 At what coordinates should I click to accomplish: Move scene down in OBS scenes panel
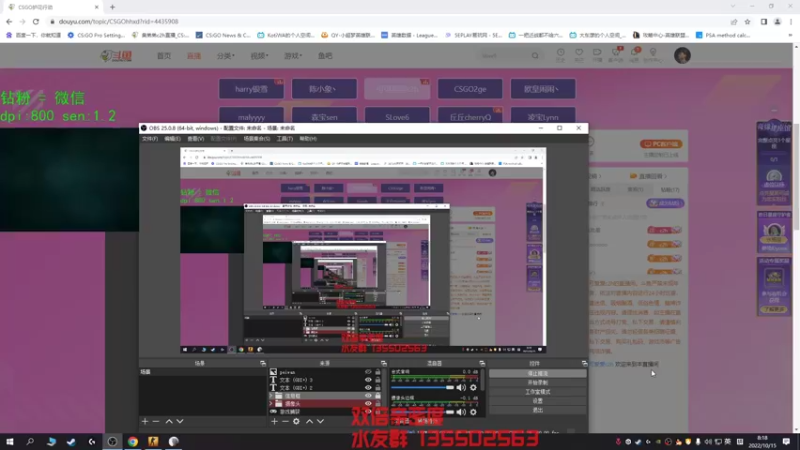[x=180, y=421]
